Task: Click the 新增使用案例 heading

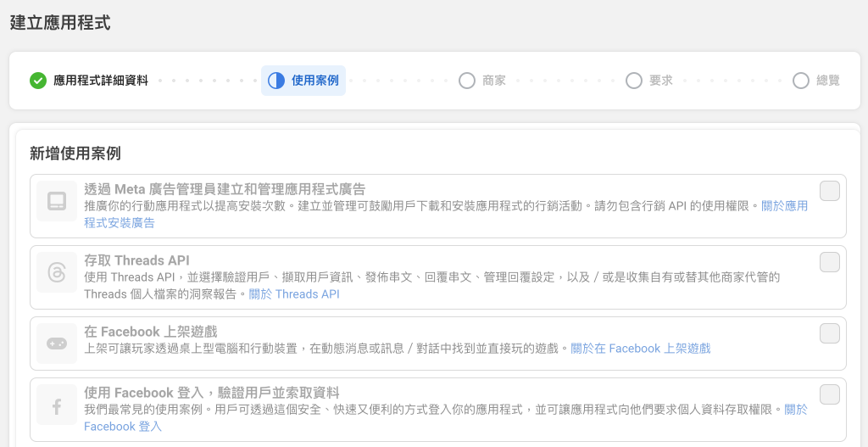Action: (75, 154)
